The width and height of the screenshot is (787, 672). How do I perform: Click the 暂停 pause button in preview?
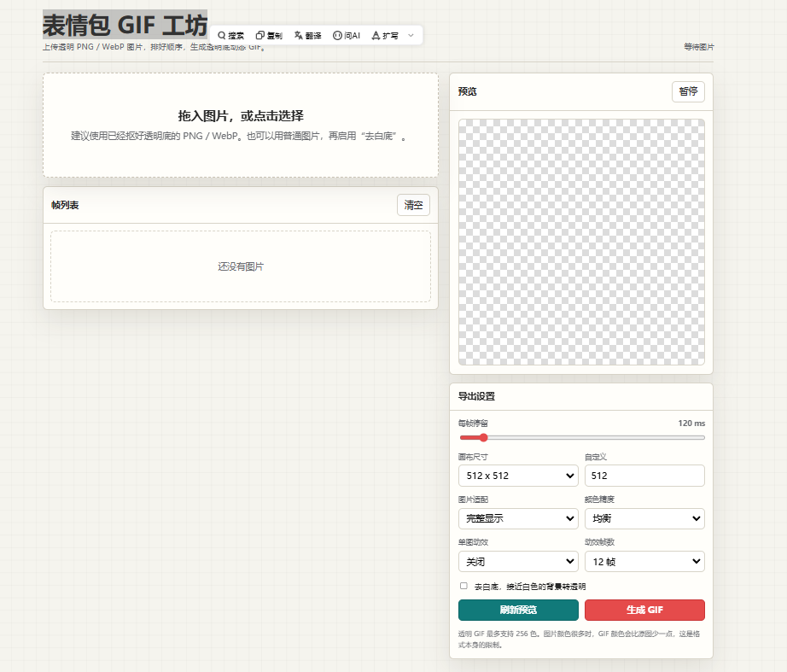pyautogui.click(x=688, y=91)
